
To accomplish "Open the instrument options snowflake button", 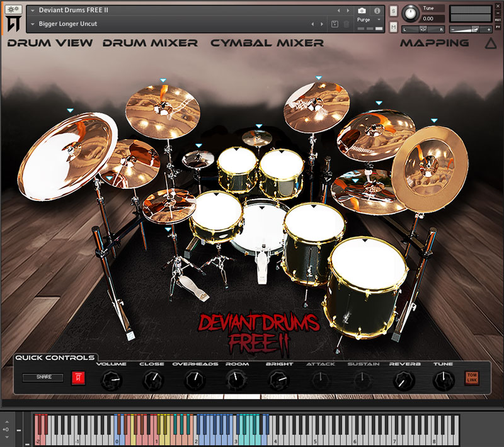I will coord(13,9).
